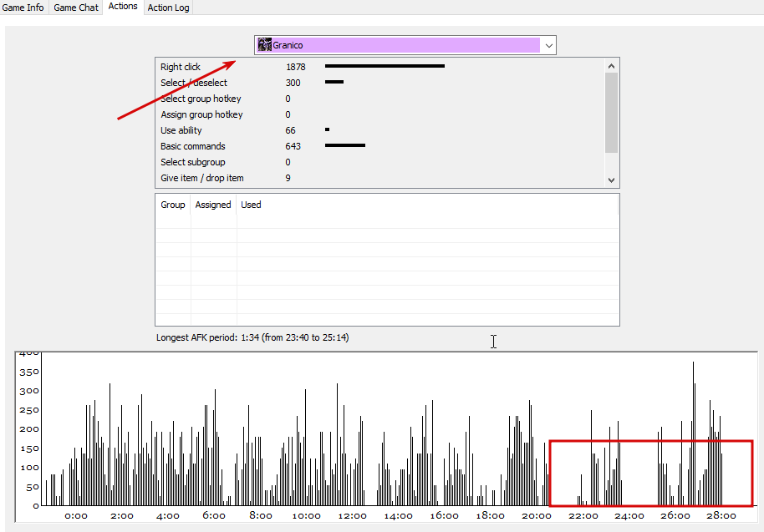Open the player selection dropdown arrow
764x532 pixels.
548,45
